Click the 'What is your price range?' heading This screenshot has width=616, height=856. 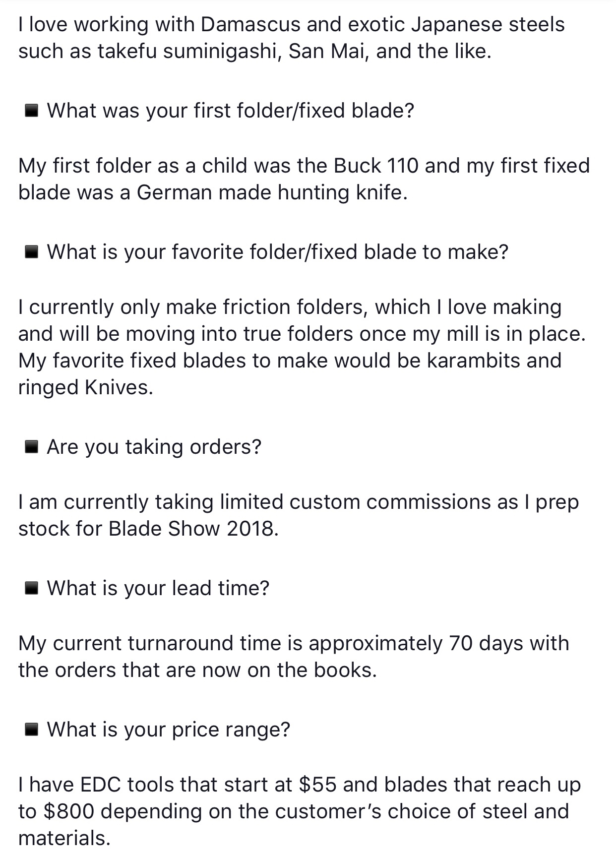click(x=168, y=729)
